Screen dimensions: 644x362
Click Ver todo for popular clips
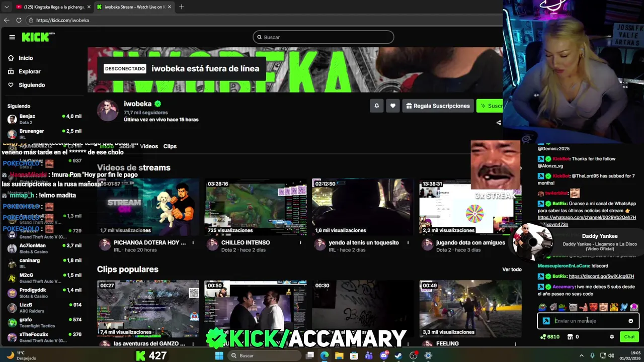(x=512, y=269)
